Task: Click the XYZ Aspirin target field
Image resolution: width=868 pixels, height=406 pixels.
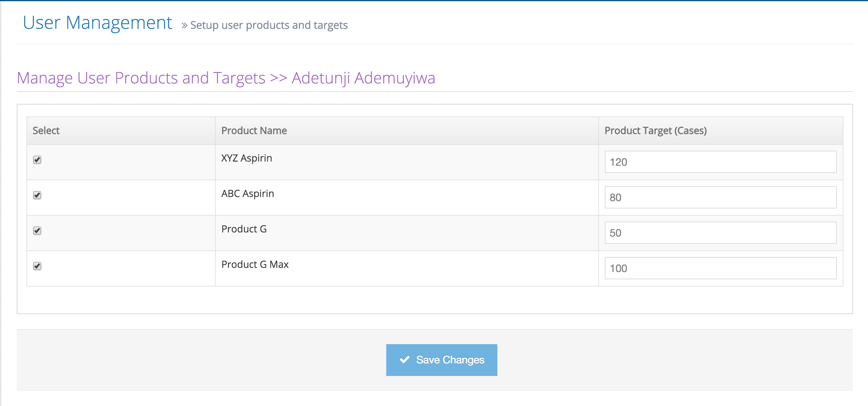Action: [720, 162]
